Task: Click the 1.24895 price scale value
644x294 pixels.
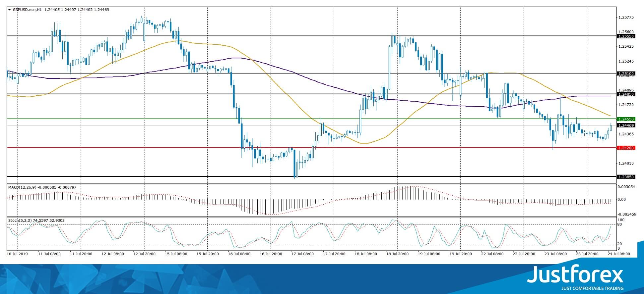Action: pos(626,90)
